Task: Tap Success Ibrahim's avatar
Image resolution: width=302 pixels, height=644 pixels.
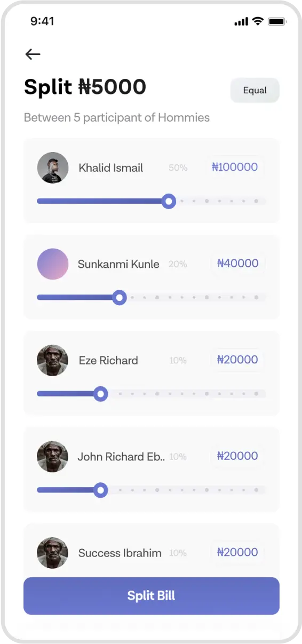Action: click(53, 553)
